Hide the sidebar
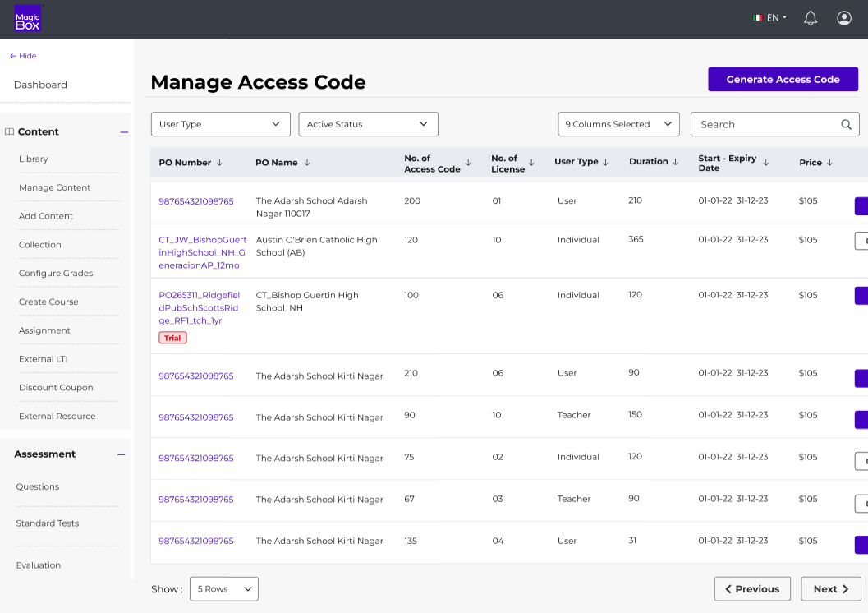This screenshot has width=868, height=613. 23,56
